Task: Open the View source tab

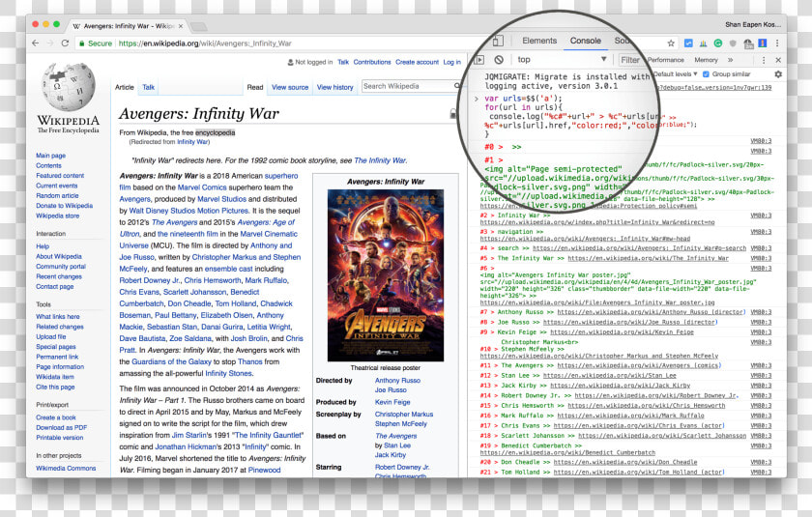Action: coord(290,87)
